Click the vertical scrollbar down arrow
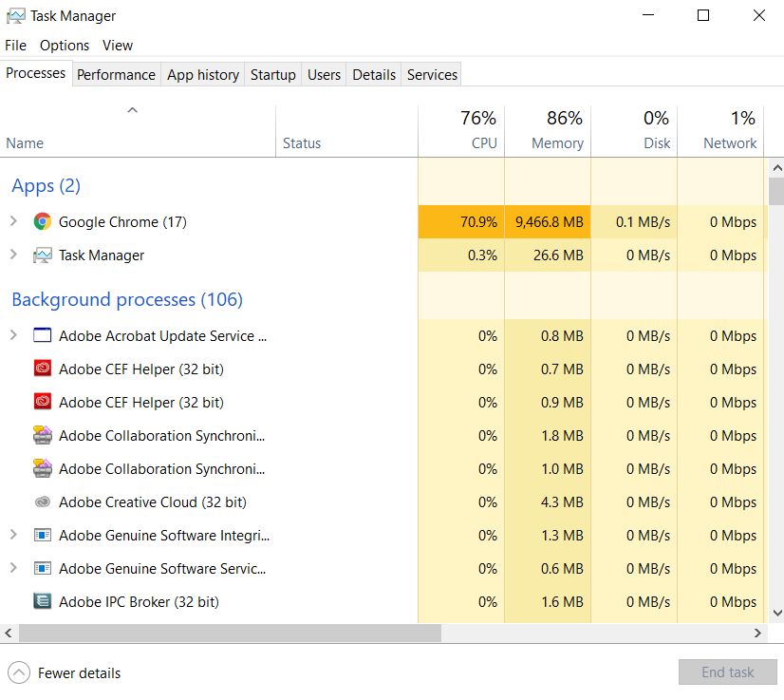Screen dimensions: 784x700 pyautogui.click(x=776, y=614)
